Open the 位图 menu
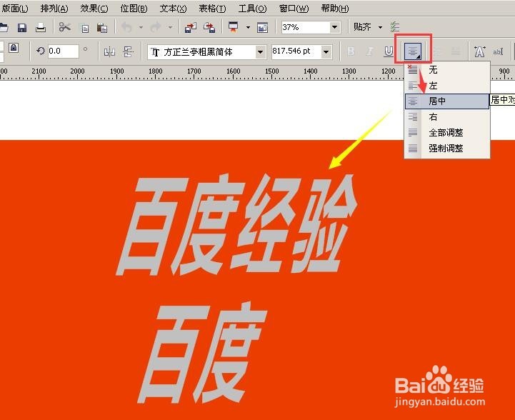This screenshot has height=420, width=515. pyautogui.click(x=134, y=8)
